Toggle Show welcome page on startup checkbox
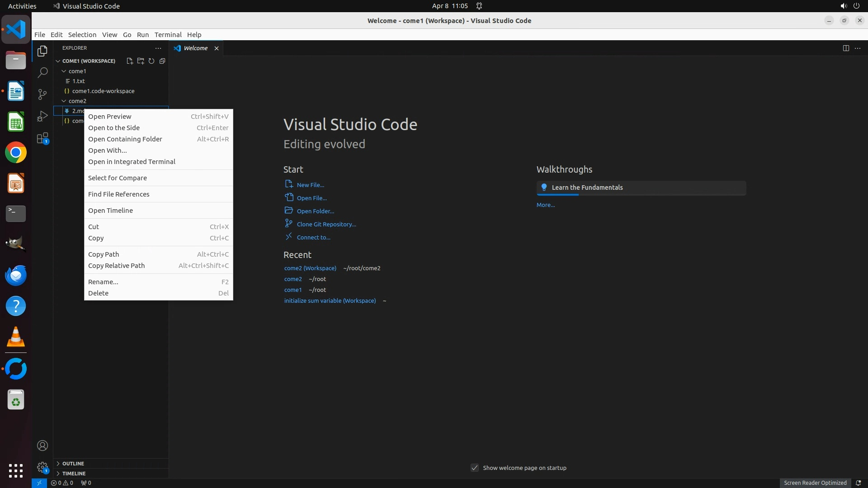Viewport: 868px width, 488px height. [475, 468]
